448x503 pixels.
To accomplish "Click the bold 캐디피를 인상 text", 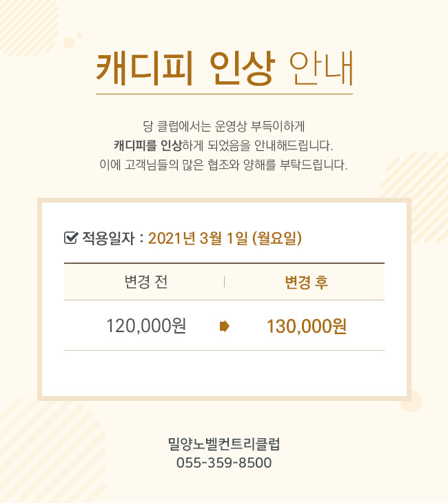I will pyautogui.click(x=148, y=145).
